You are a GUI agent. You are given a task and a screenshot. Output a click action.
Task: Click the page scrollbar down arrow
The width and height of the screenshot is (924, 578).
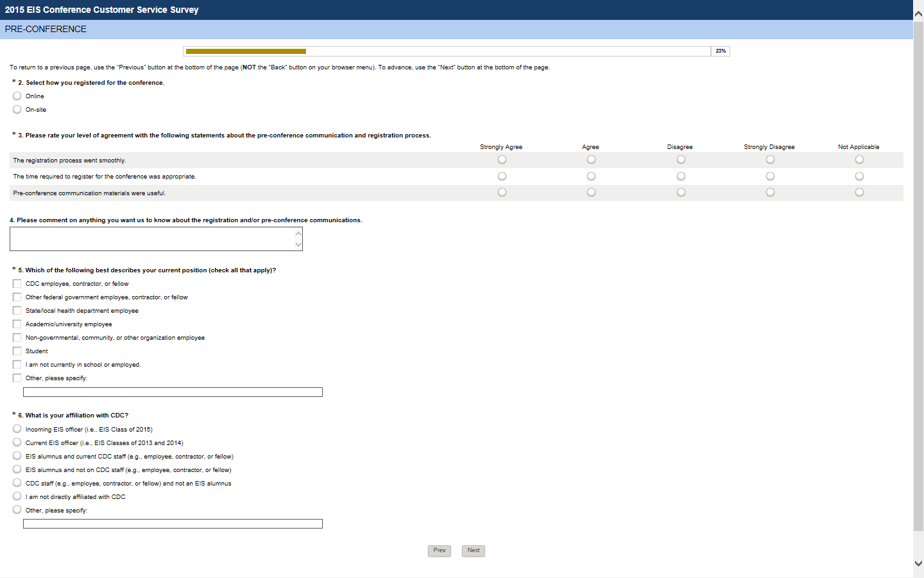[x=918, y=563]
